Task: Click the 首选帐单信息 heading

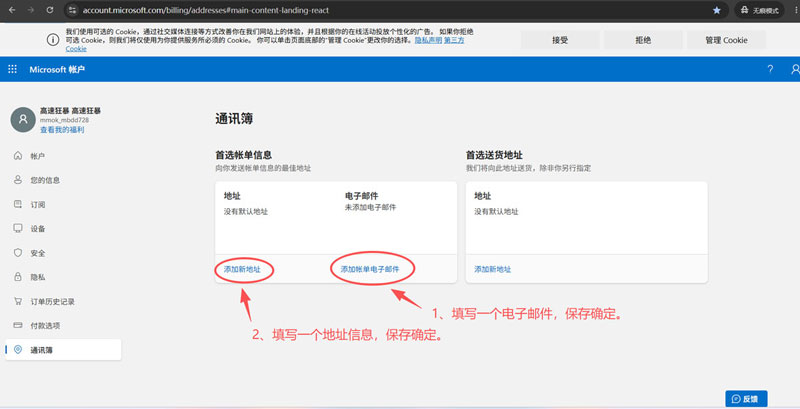Action: [x=243, y=155]
